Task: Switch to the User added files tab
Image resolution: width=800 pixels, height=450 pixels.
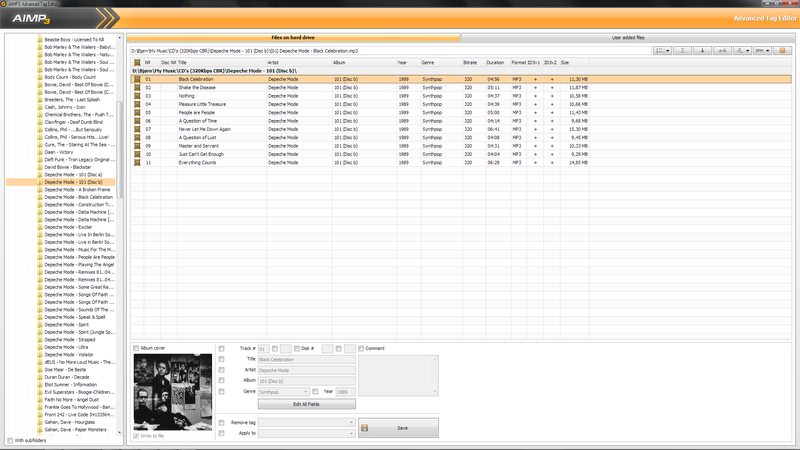Action: [x=627, y=37]
